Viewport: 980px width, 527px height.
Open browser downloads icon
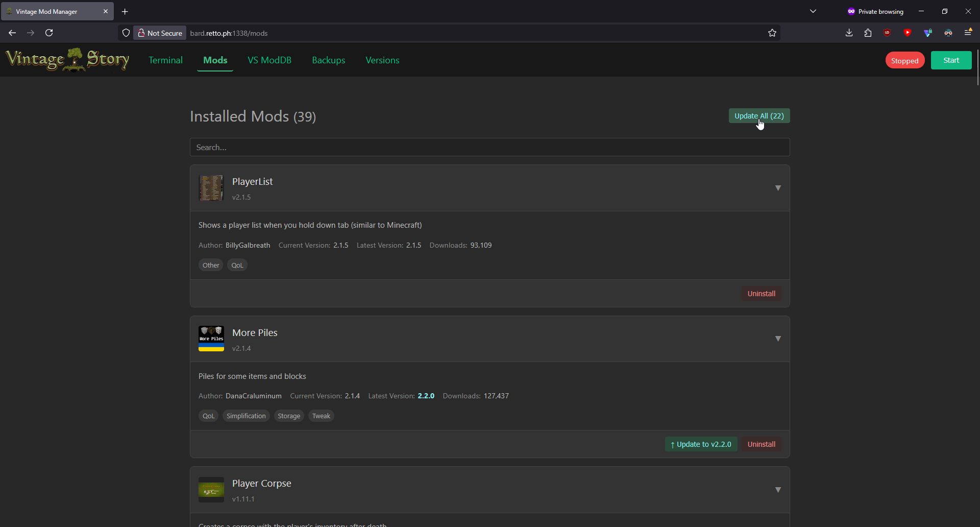coord(849,33)
